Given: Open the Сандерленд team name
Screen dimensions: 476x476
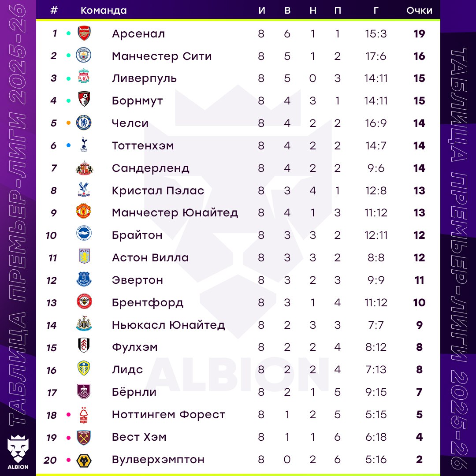Looking at the screenshot, I should tap(151, 168).
